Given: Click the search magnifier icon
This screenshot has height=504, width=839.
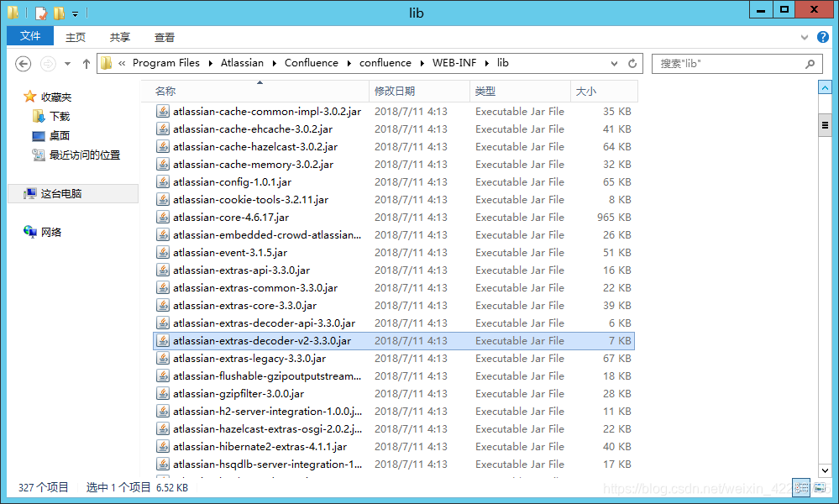Looking at the screenshot, I should point(810,64).
